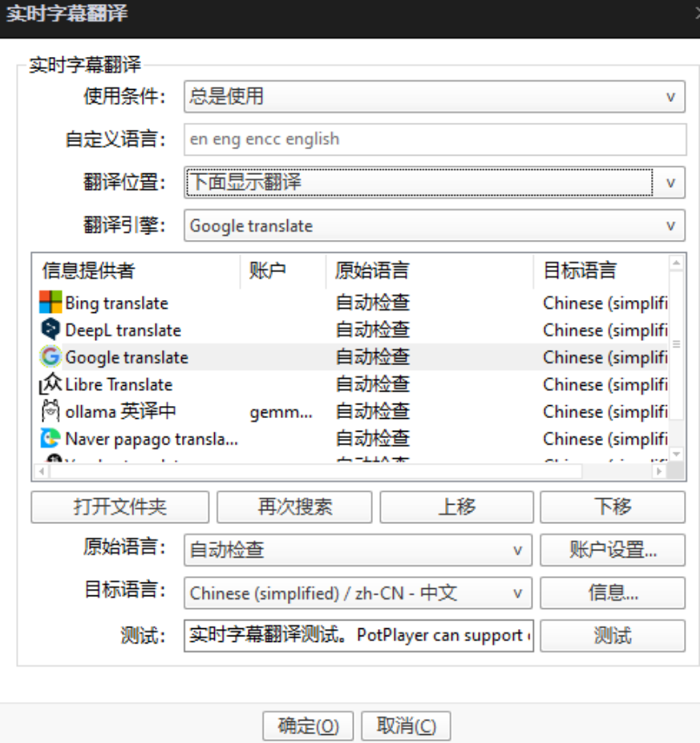
Task: Click the 自定义语言 input field
Action: pyautogui.click(x=435, y=140)
